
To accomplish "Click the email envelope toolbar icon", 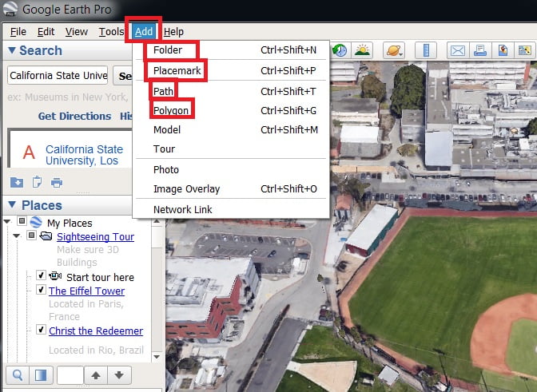I will [458, 50].
